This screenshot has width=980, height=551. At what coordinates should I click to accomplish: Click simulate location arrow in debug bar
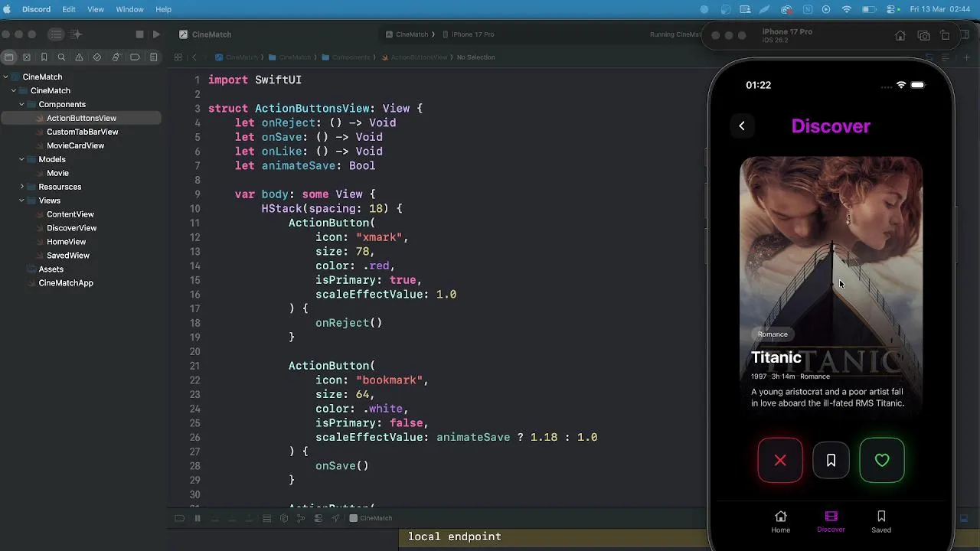click(335, 518)
